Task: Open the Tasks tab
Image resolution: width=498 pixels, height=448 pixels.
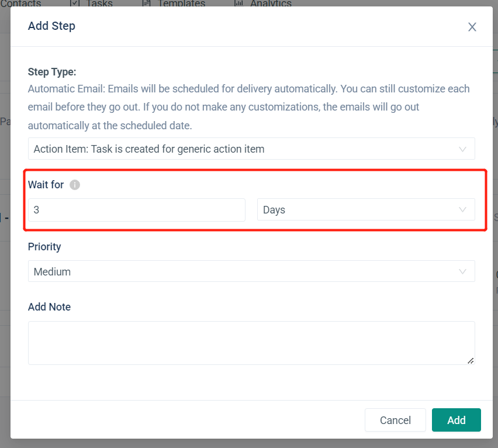Action: coord(99,4)
